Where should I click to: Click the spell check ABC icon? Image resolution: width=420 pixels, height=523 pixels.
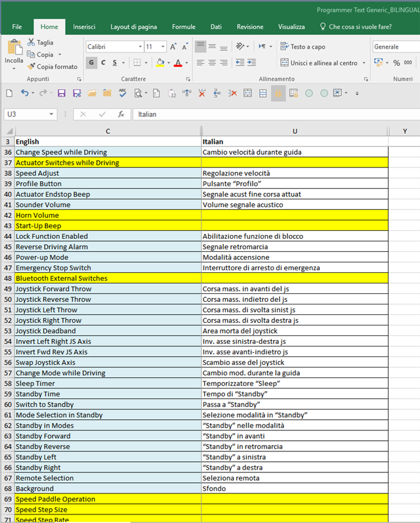click(x=123, y=93)
